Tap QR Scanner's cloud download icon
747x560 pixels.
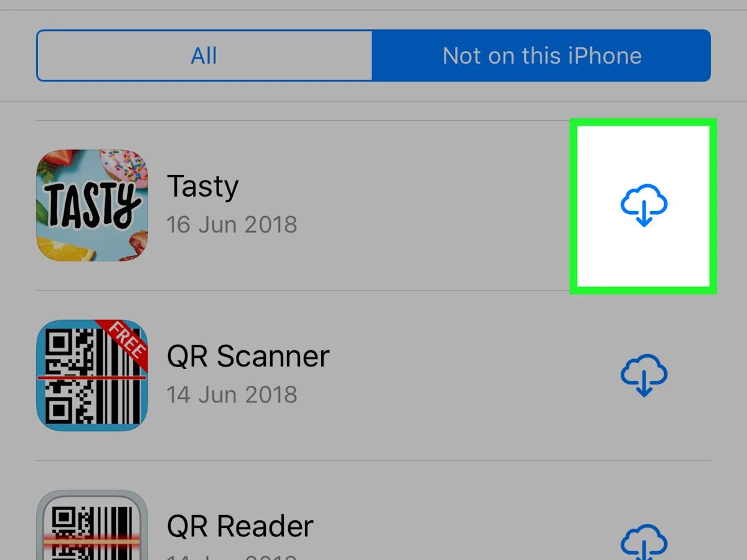tap(644, 375)
